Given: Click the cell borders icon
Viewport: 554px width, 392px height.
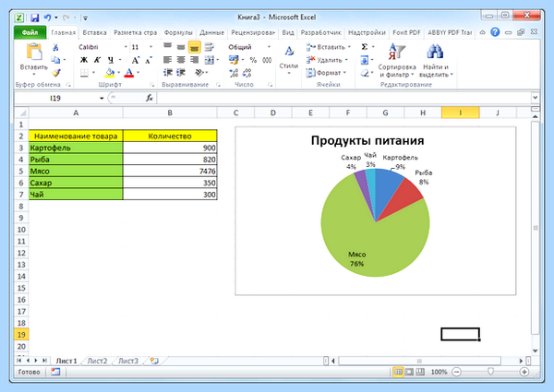Looking at the screenshot, I should pyautogui.click(x=84, y=73).
